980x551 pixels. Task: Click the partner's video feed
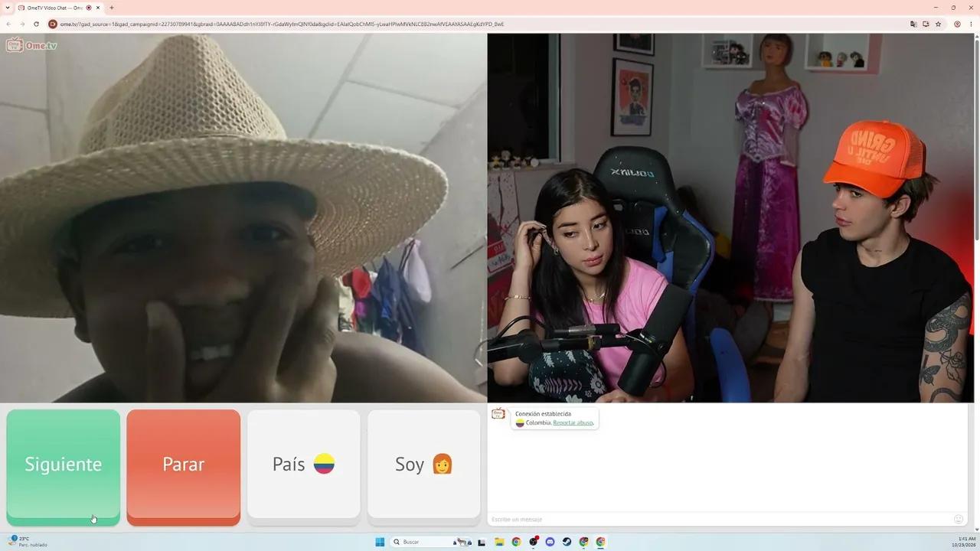pyautogui.click(x=243, y=218)
